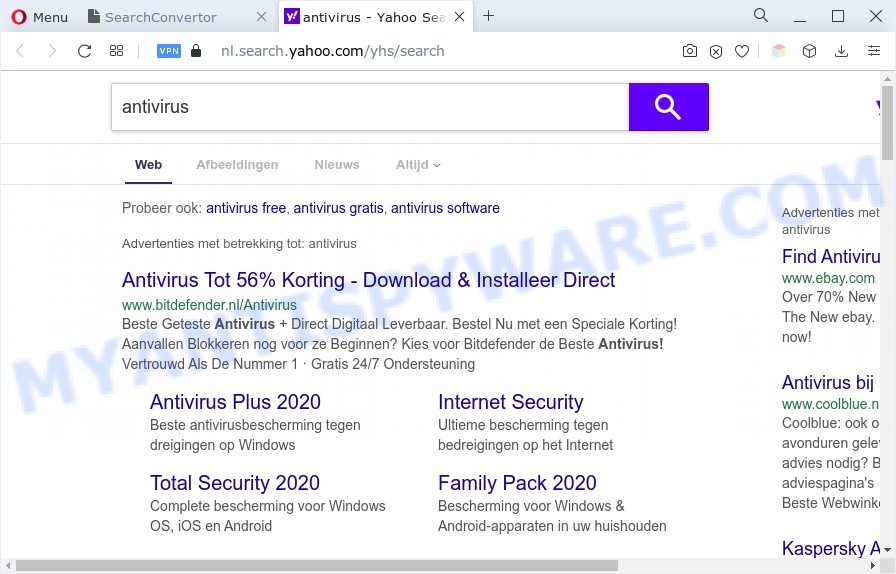The width and height of the screenshot is (896, 574).
Task: Open Antivirus Tot 56% Korting ad
Action: coord(369,280)
